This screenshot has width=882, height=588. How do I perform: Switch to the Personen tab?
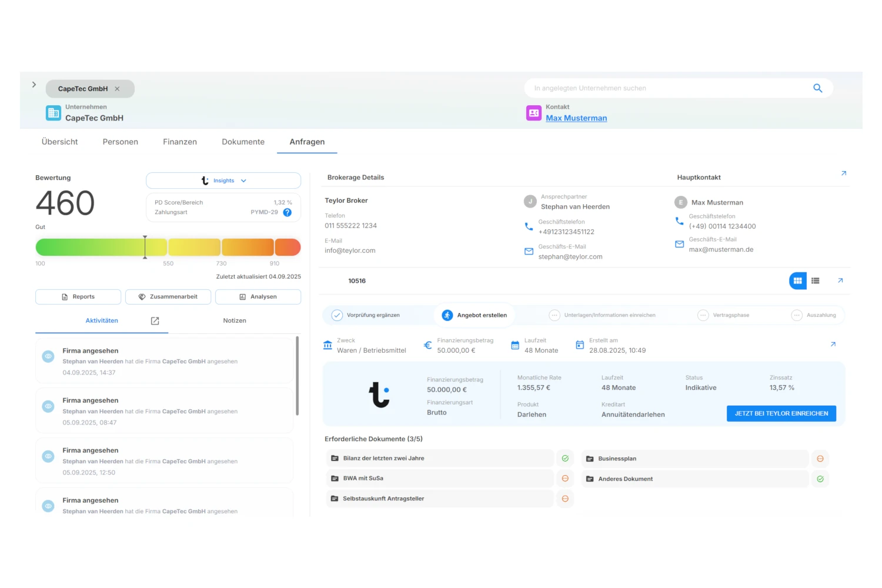121,142
